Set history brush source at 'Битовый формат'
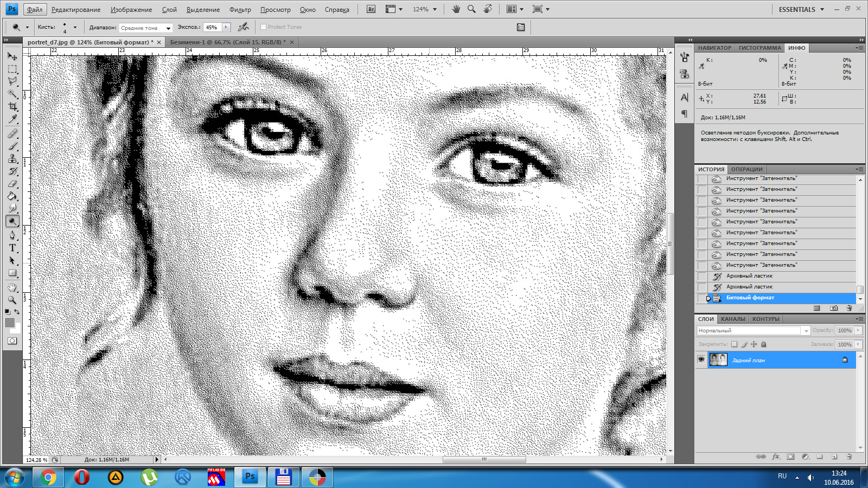This screenshot has height=488, width=868. pos(701,298)
